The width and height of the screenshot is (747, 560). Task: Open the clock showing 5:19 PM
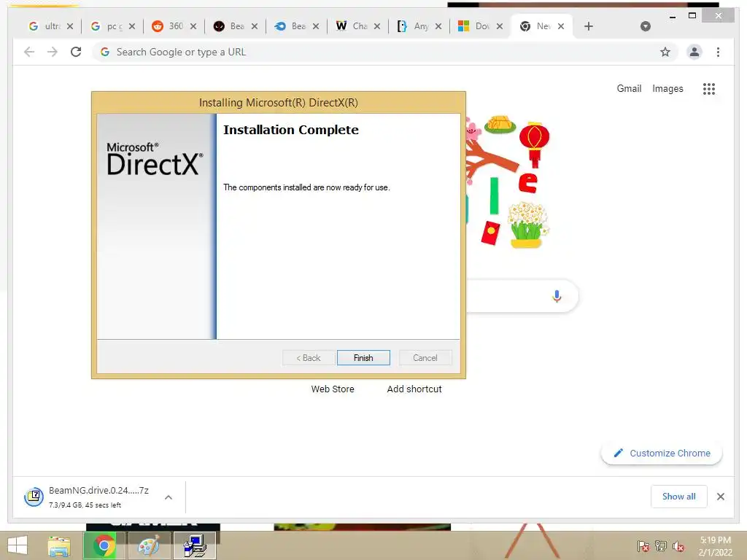(x=715, y=546)
